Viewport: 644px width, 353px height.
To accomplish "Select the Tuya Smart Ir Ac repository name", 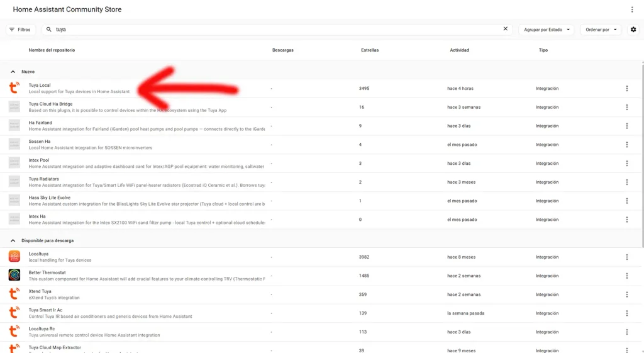I will click(45, 310).
